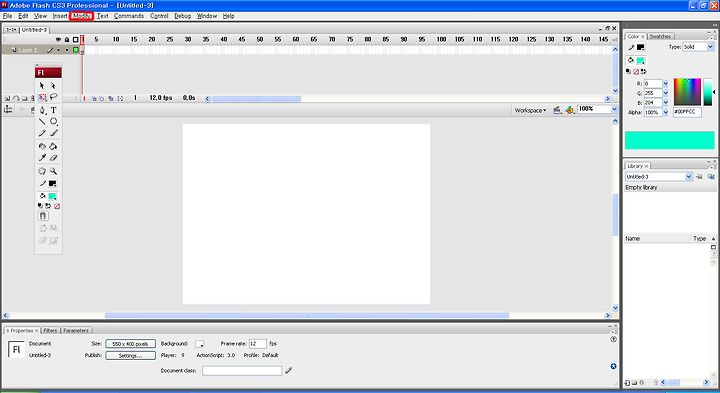Select the Free Transform tool
The image size is (720, 393).
(x=42, y=97)
